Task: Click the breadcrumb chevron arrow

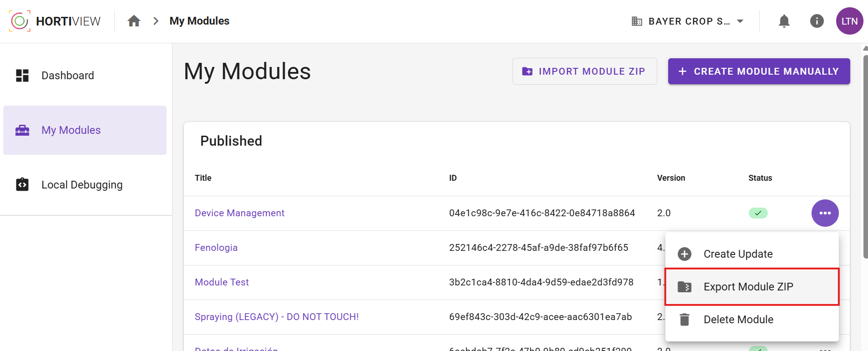Action: (156, 21)
